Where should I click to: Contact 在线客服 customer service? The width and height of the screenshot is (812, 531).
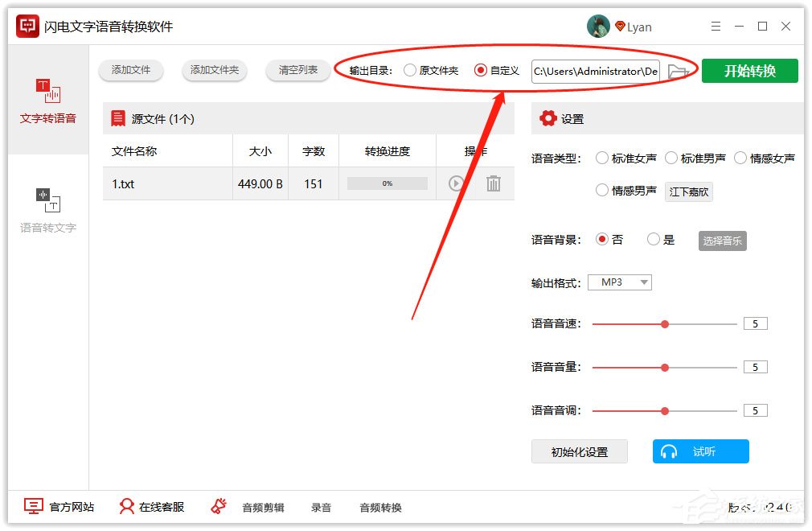coord(127,506)
